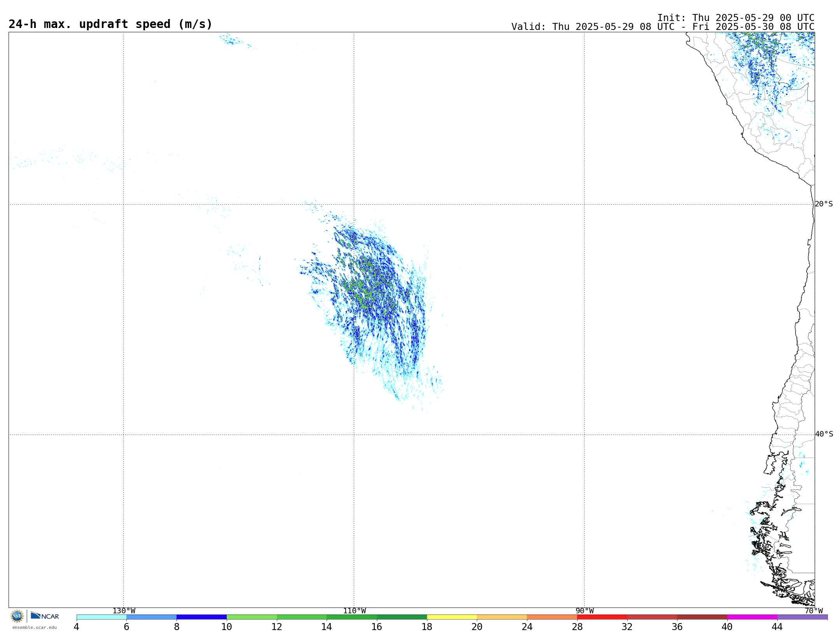Click the Init: Thu 2025-05-29 00 UTC text
Image resolution: width=840 pixels, height=632 pixels.
click(736, 18)
